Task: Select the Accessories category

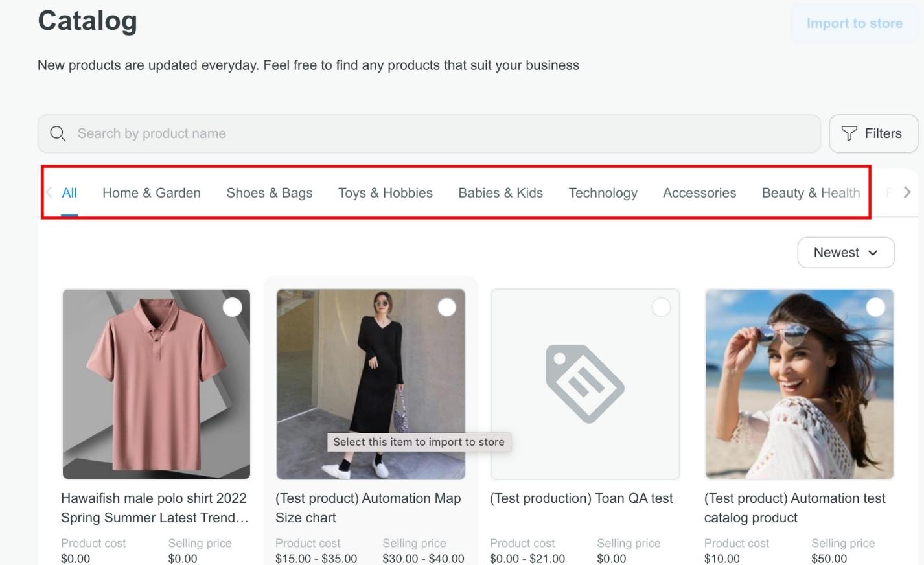Action: coord(699,192)
